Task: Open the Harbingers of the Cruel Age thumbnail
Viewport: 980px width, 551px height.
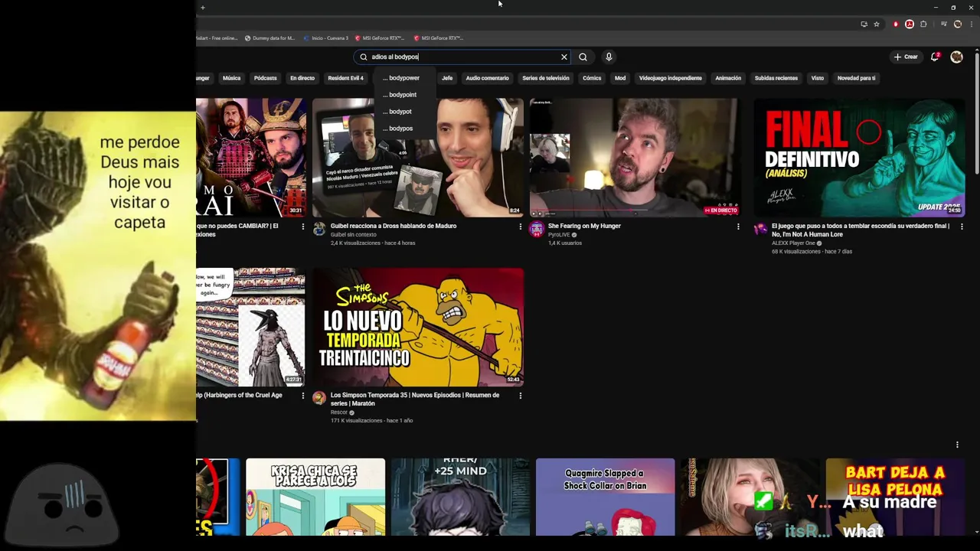Action: [x=250, y=327]
